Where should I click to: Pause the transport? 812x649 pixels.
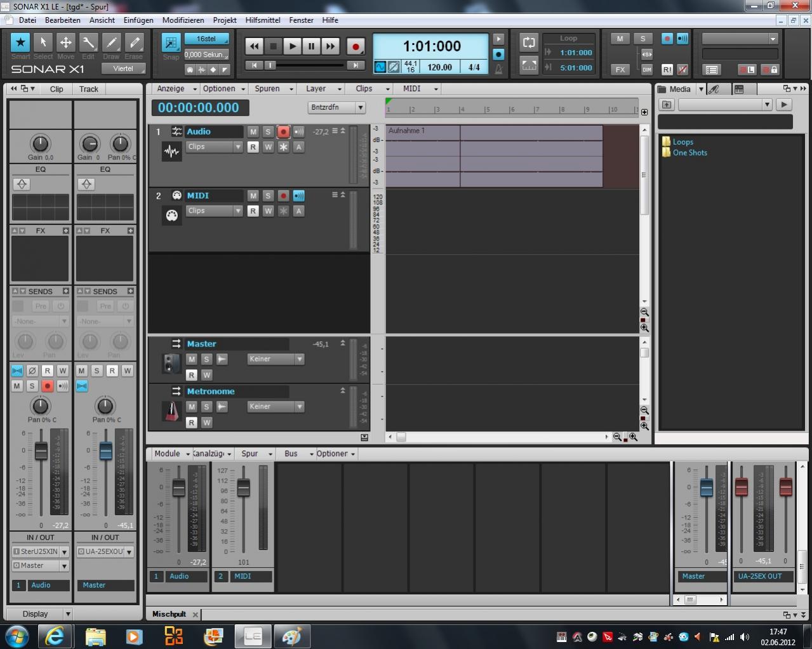(311, 46)
